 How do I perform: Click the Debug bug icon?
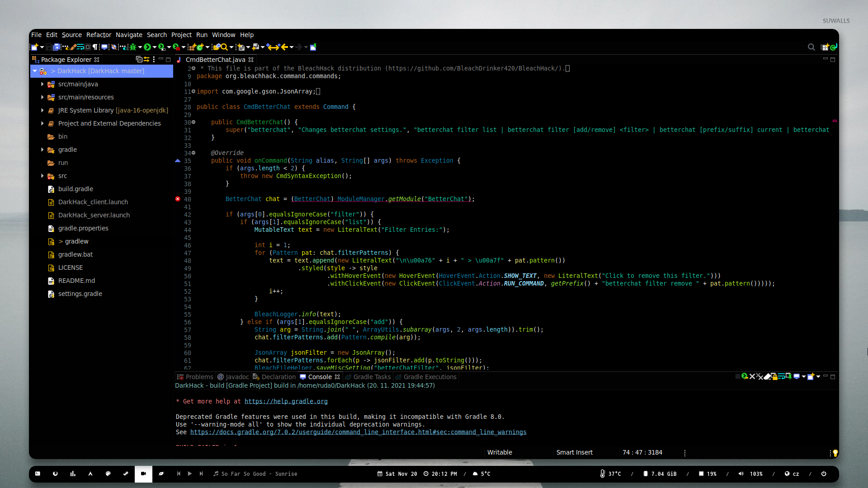tap(133, 47)
